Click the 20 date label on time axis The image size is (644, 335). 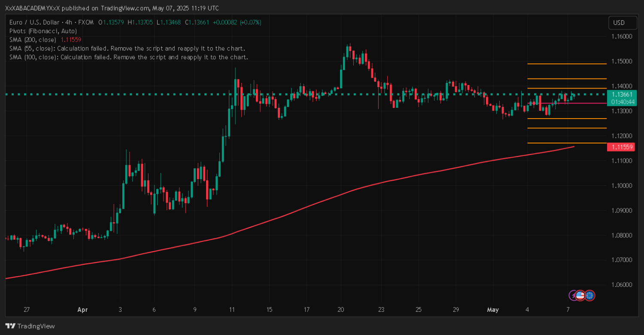click(x=341, y=309)
